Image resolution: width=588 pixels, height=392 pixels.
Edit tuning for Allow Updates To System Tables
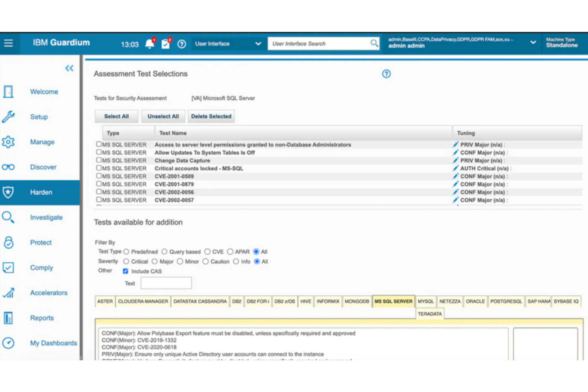(x=456, y=153)
